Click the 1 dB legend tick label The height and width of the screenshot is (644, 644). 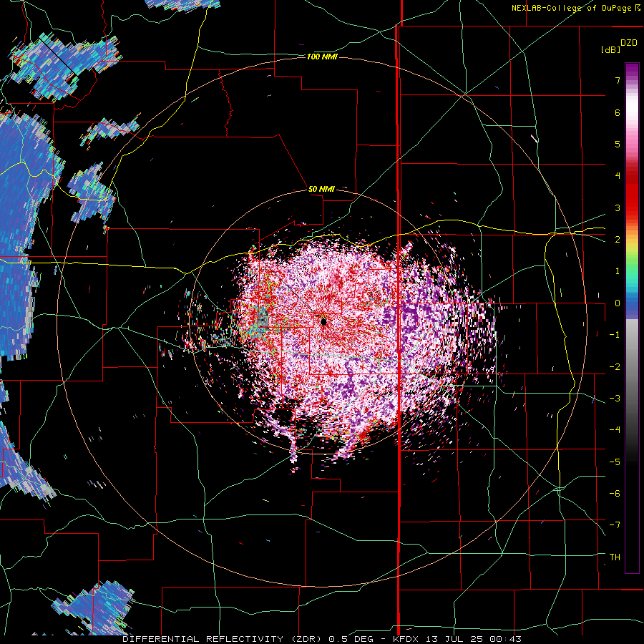pyautogui.click(x=618, y=271)
